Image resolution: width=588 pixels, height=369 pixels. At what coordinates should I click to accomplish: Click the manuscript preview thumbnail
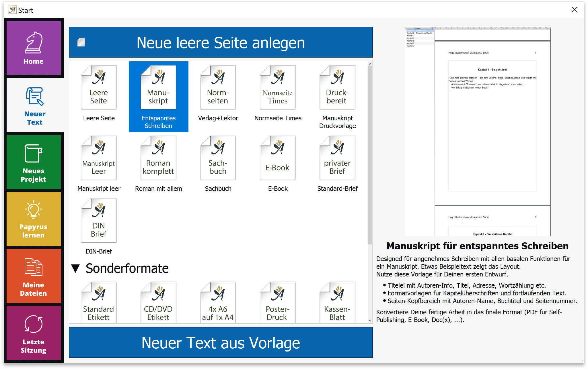tap(478, 131)
